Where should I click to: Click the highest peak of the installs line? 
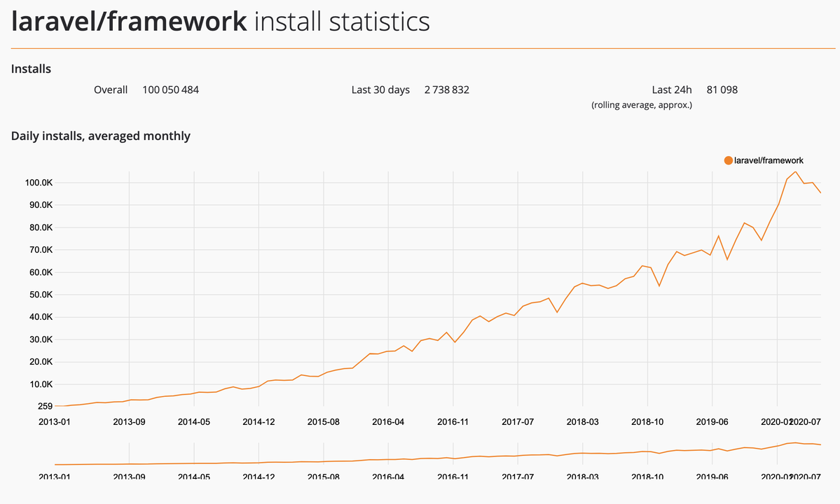[795, 171]
